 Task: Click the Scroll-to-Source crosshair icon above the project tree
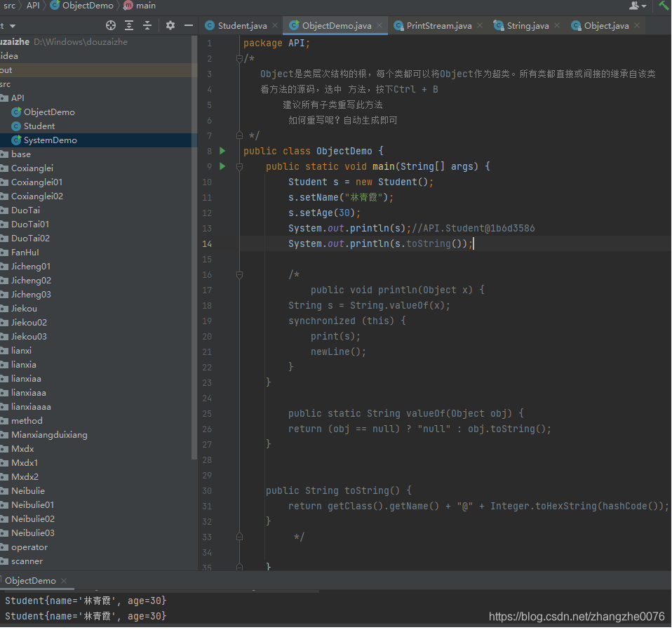(110, 25)
